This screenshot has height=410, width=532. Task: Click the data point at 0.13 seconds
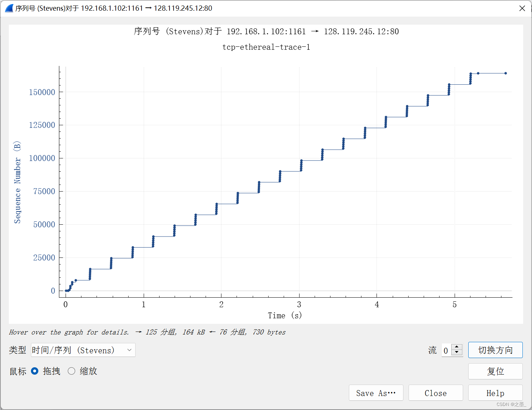point(76,280)
